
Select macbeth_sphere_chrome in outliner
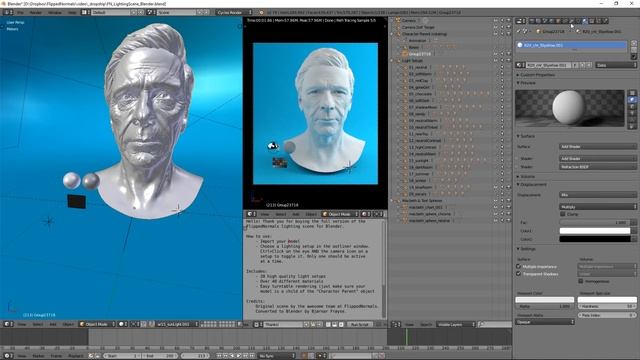coord(430,214)
